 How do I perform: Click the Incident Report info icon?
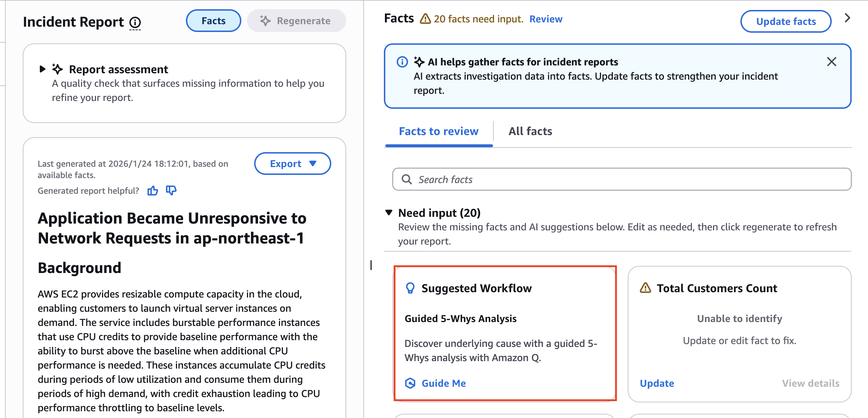[135, 22]
